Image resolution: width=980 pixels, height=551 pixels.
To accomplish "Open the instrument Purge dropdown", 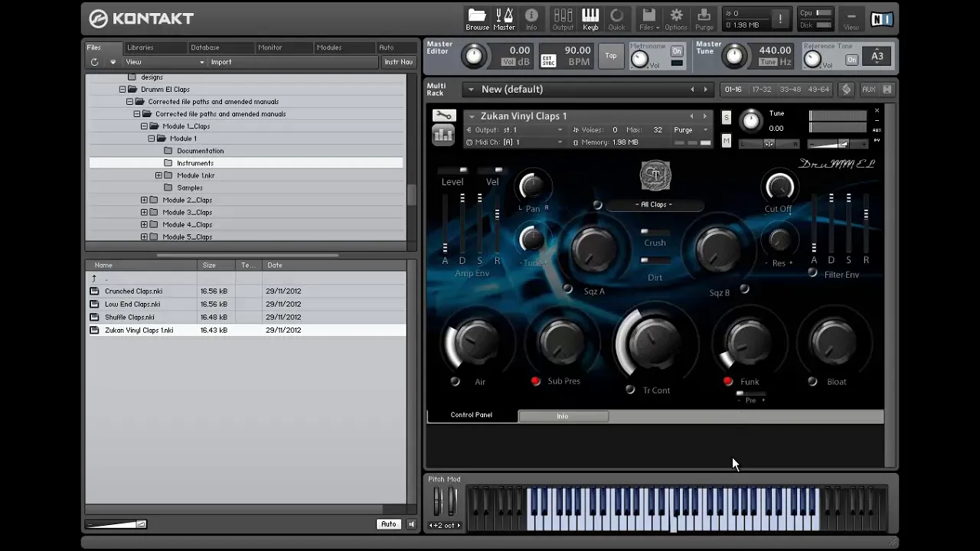I will tap(691, 130).
